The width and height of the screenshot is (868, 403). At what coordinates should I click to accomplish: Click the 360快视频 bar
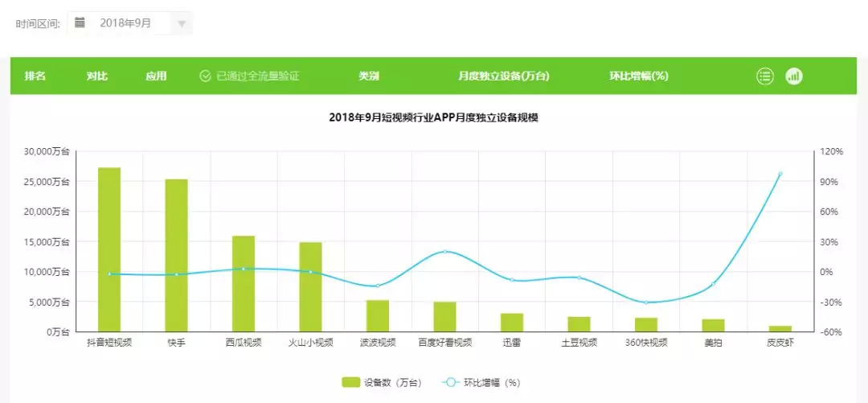pos(646,325)
